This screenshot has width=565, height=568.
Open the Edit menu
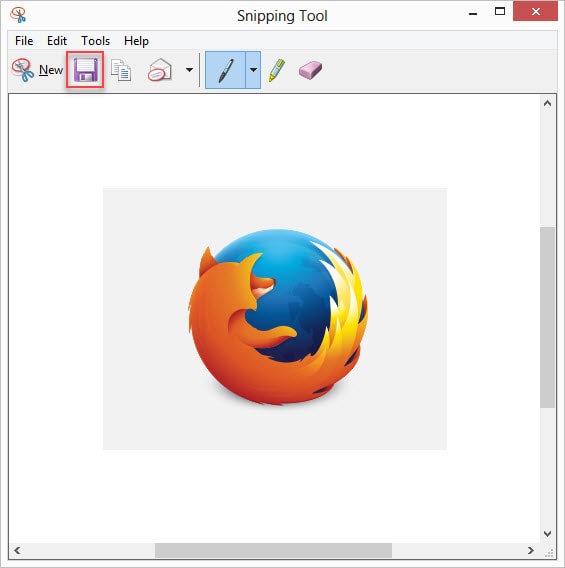click(x=57, y=41)
